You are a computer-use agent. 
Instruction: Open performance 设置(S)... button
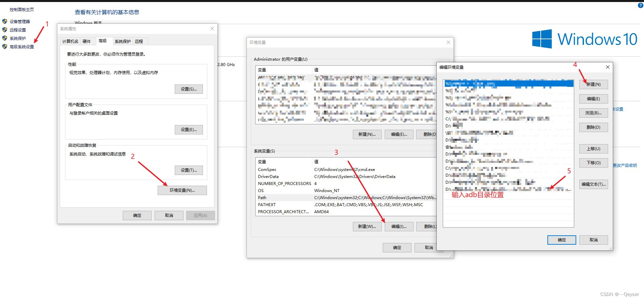point(189,89)
